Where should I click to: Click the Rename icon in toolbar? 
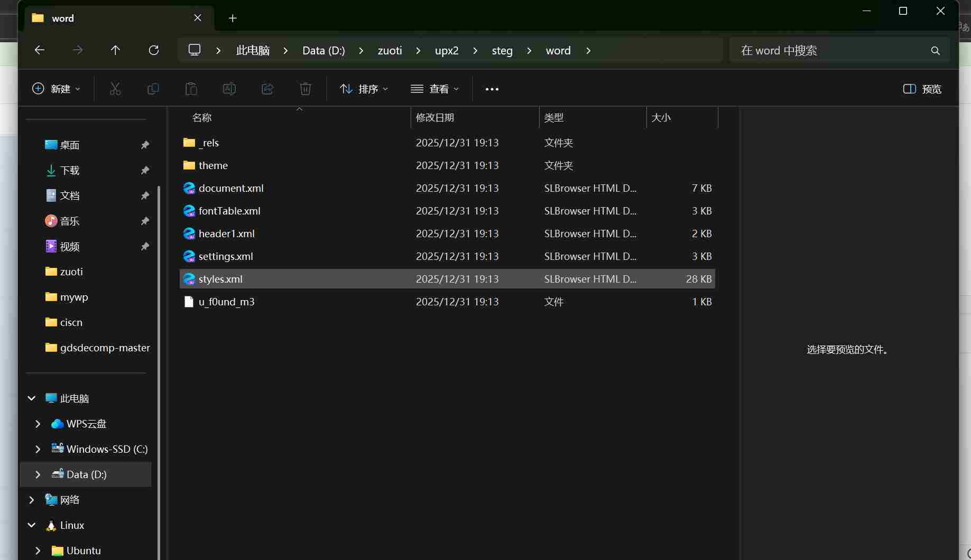click(x=229, y=89)
